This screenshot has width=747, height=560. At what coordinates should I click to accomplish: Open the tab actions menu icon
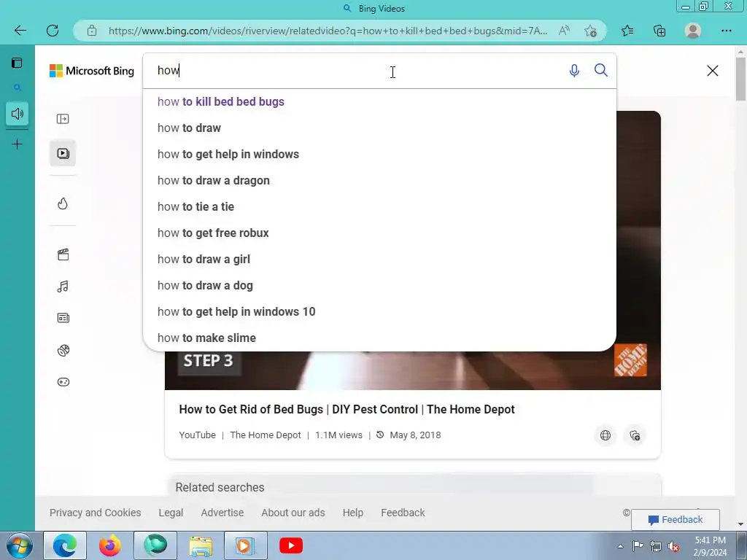[18, 63]
